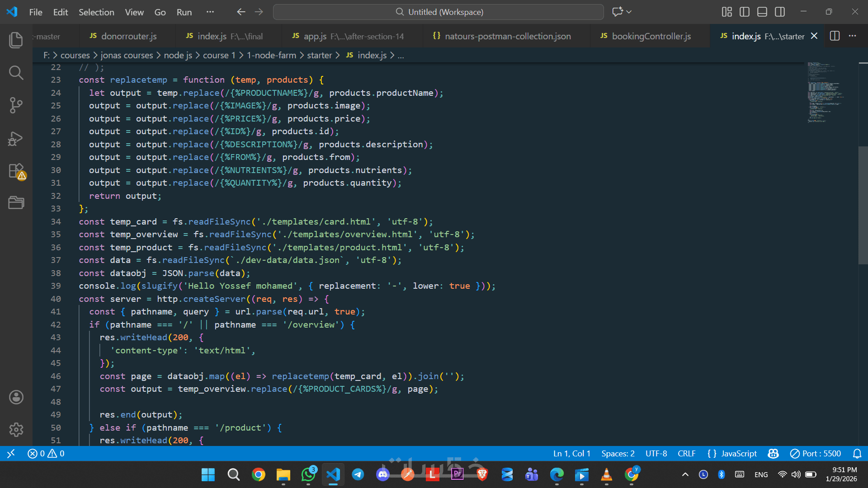Click the JavaScript language mode button
The image size is (868, 488).
click(732, 453)
